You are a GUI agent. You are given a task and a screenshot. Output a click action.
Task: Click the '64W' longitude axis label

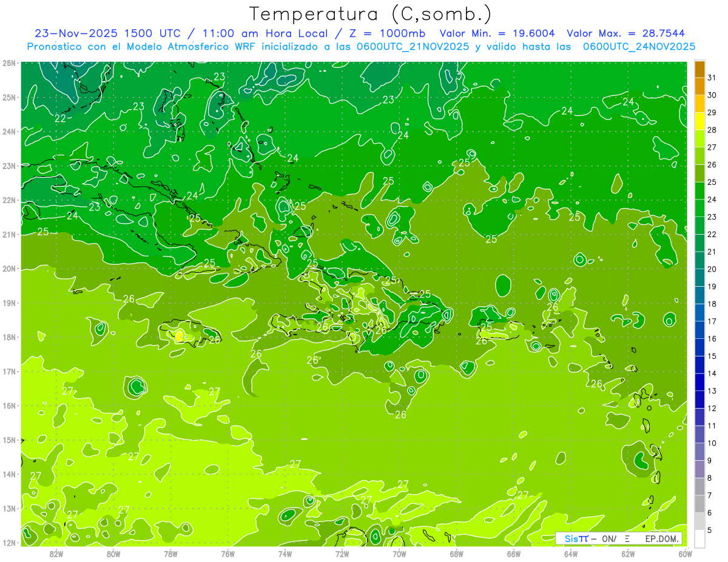click(571, 553)
